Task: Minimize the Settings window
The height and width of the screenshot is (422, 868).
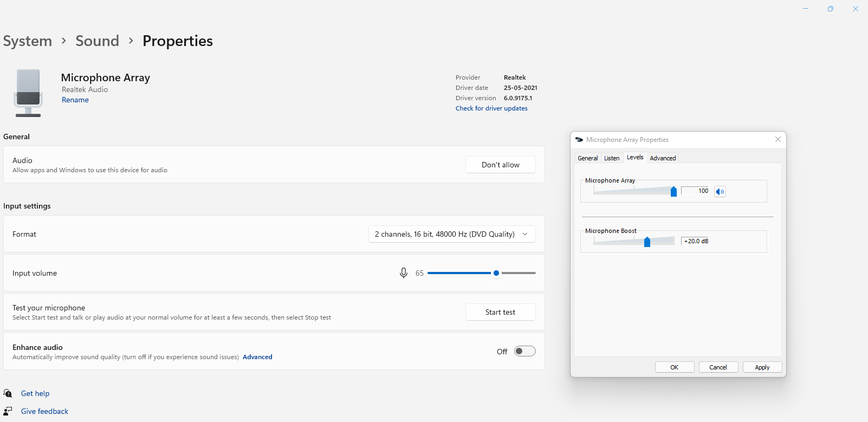Action: pos(806,9)
